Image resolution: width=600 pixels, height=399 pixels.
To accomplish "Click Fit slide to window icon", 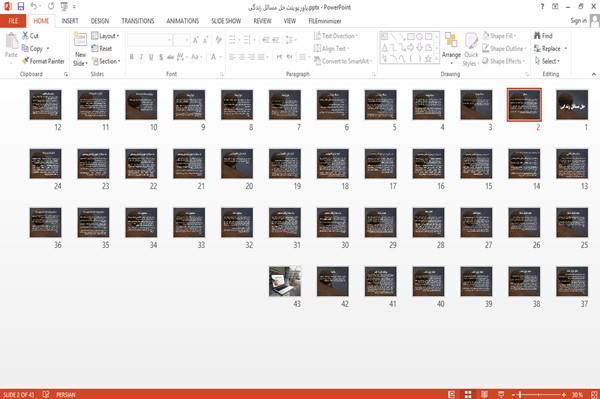I will pos(594,394).
